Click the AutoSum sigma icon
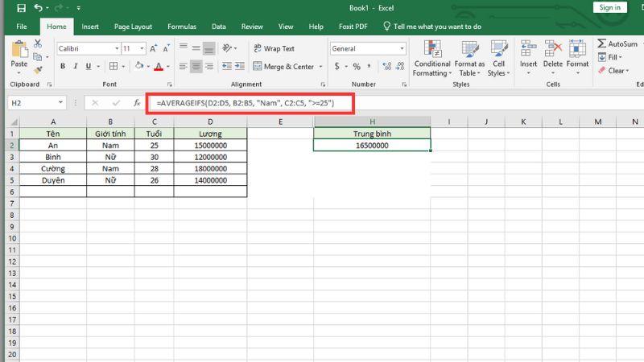The height and width of the screenshot is (362, 644). click(602, 43)
